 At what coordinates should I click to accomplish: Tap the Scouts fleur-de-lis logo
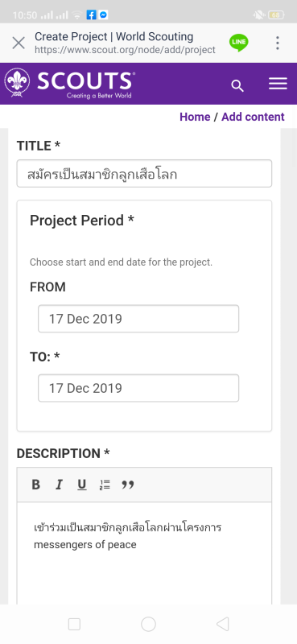coord(17,84)
